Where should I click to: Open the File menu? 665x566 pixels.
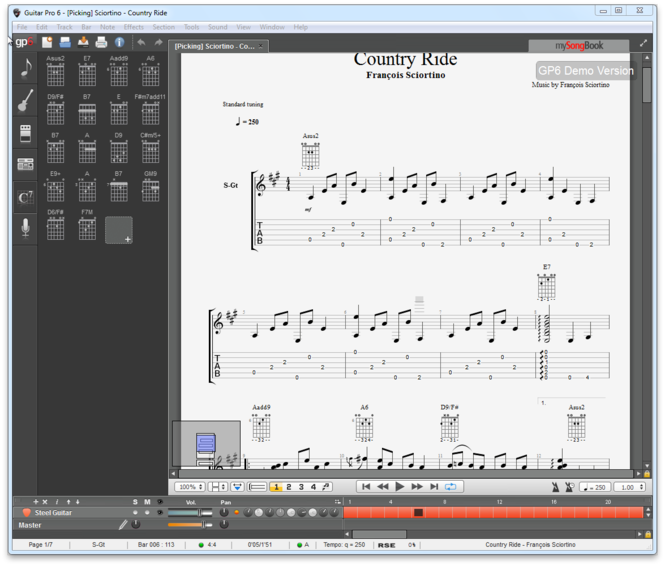point(22,27)
